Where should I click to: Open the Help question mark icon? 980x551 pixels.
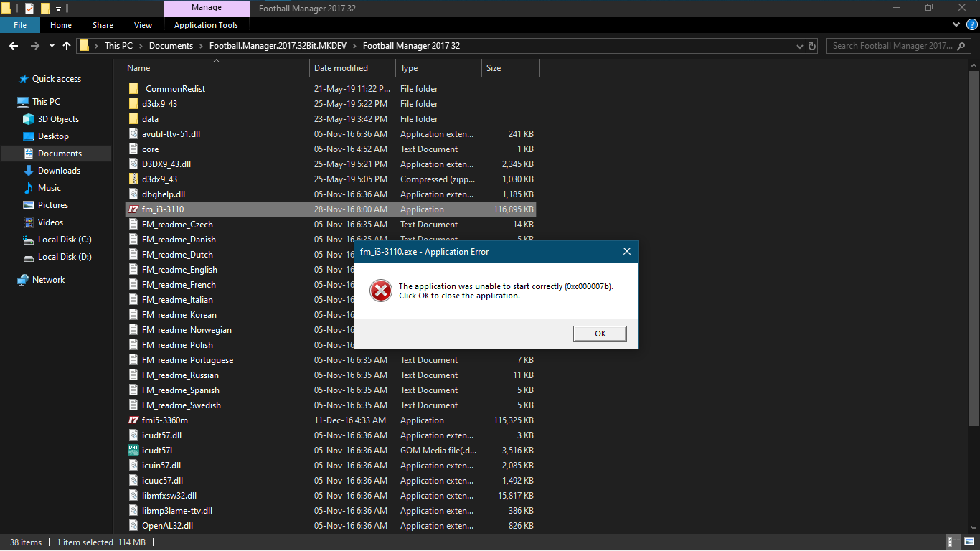972,24
